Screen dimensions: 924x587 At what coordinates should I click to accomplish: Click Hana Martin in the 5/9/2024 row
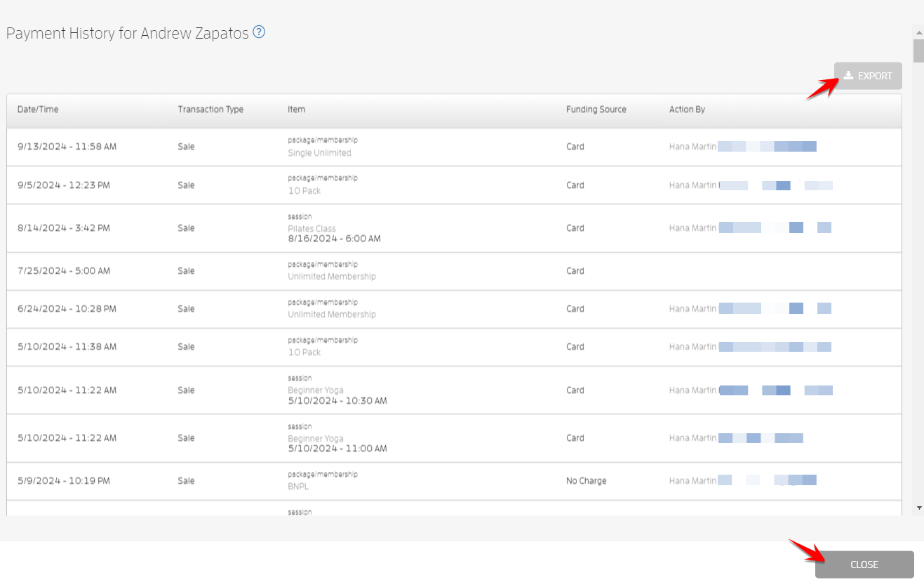[693, 481]
